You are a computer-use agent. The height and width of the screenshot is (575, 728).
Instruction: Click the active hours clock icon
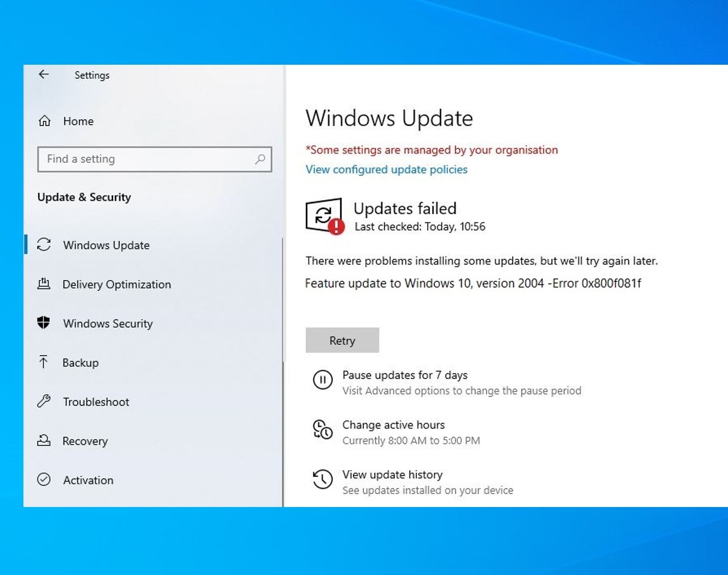(x=323, y=430)
